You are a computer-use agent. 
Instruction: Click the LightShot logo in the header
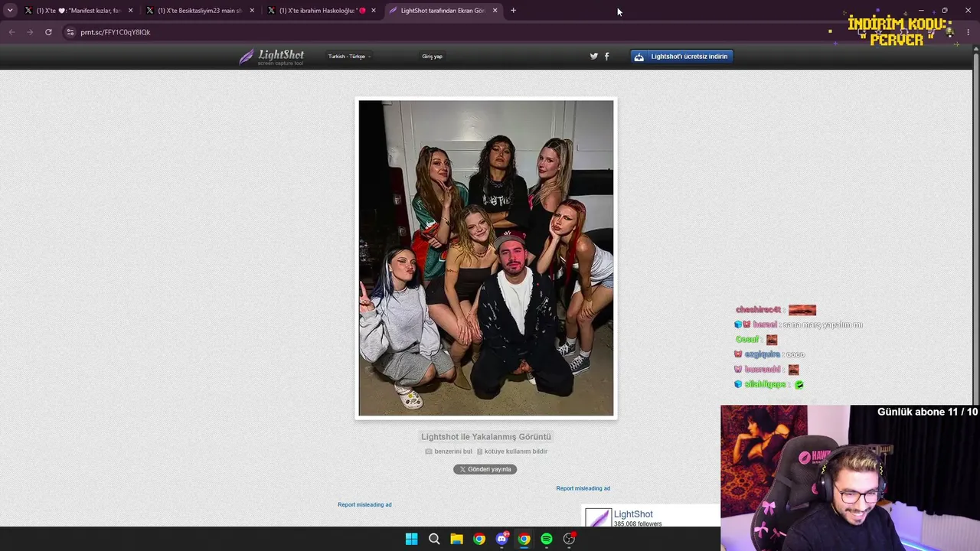271,57
